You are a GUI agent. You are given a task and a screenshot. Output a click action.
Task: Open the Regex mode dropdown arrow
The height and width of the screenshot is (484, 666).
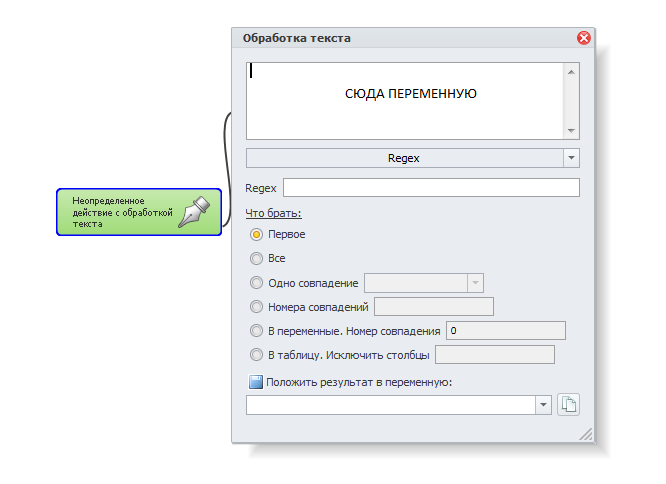tap(571, 158)
